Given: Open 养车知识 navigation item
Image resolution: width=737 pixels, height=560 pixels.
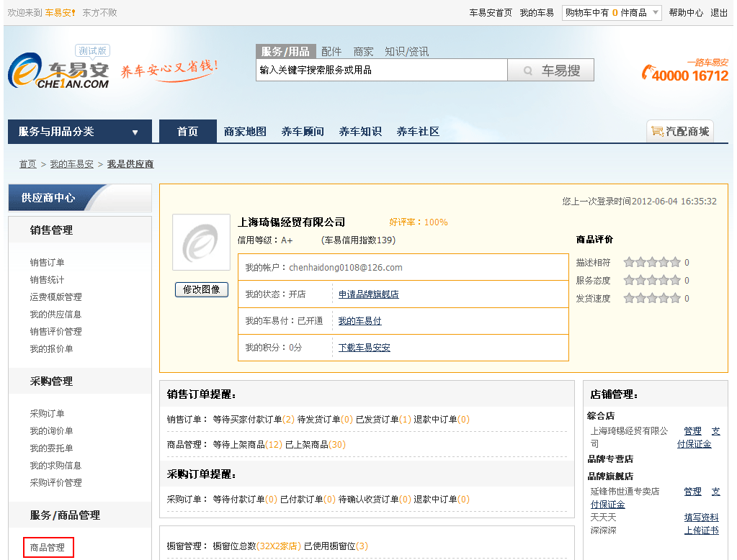Looking at the screenshot, I should [360, 132].
